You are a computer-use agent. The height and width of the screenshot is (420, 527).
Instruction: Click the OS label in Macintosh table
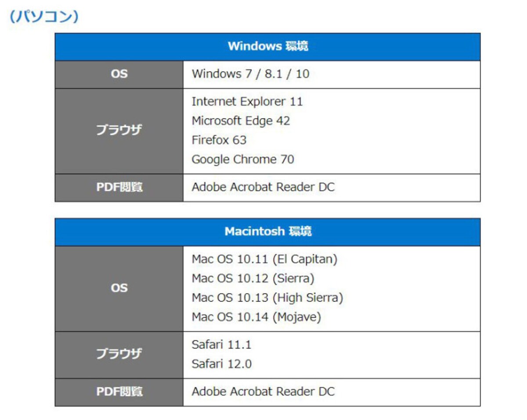tap(119, 288)
